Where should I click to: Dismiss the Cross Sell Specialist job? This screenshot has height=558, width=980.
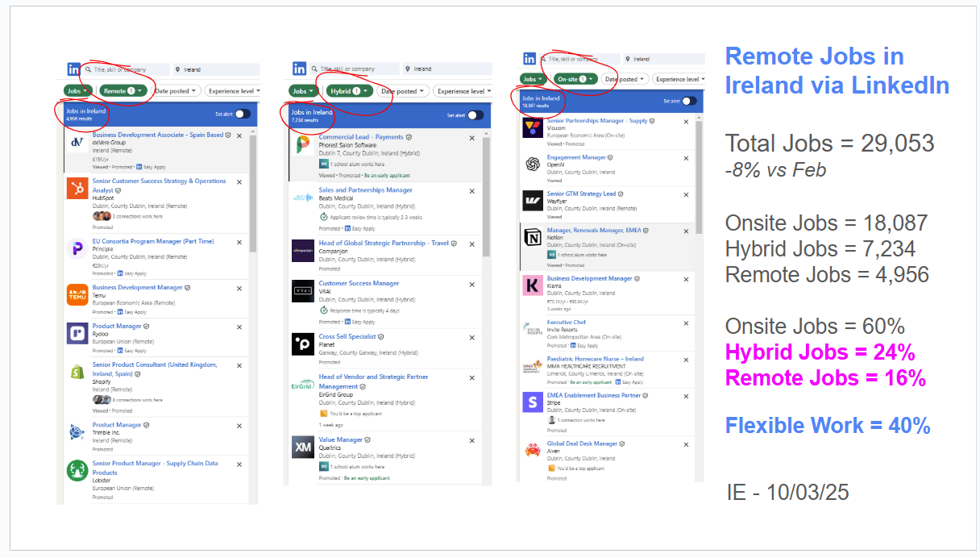click(x=472, y=337)
